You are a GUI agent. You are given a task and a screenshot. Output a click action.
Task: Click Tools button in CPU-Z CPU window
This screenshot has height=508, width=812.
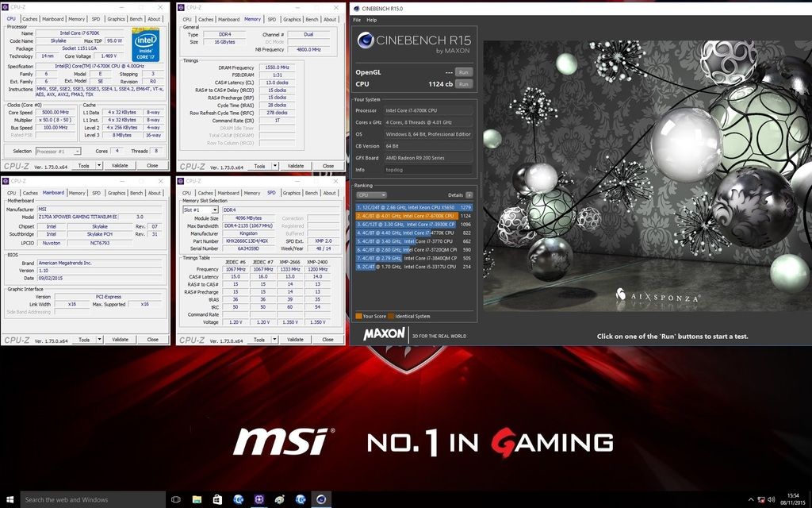tap(84, 165)
